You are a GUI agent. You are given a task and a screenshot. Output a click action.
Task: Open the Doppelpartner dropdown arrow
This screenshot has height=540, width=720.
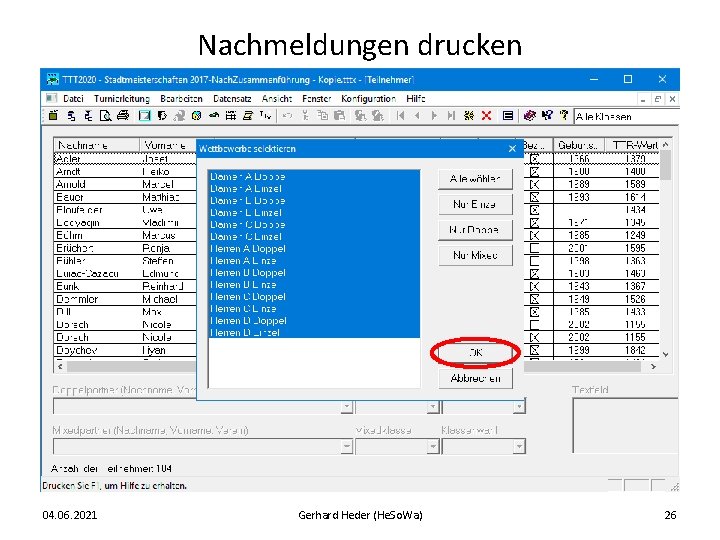[347, 406]
